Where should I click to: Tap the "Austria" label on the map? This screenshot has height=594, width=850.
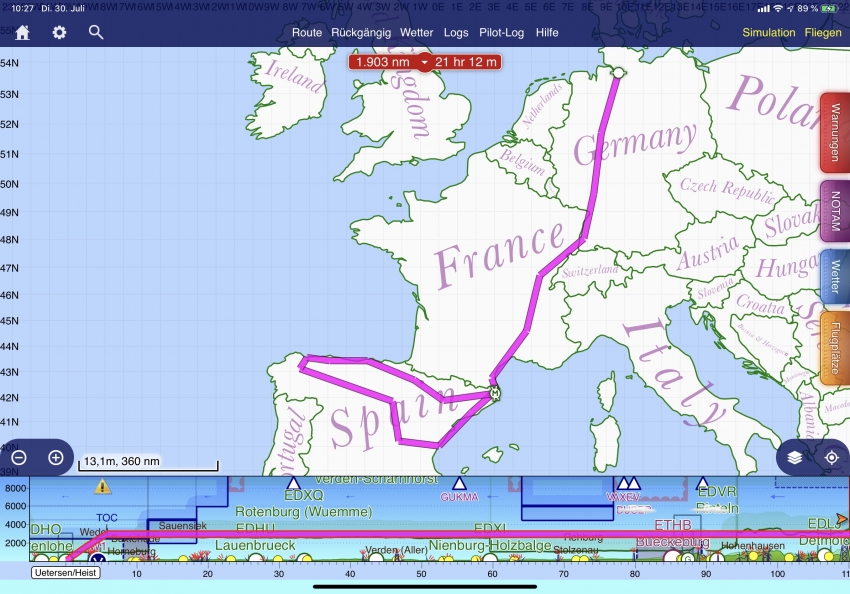pos(707,254)
